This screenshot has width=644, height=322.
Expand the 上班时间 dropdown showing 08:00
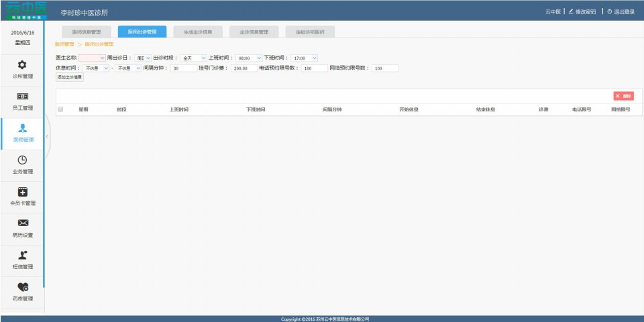[249, 58]
